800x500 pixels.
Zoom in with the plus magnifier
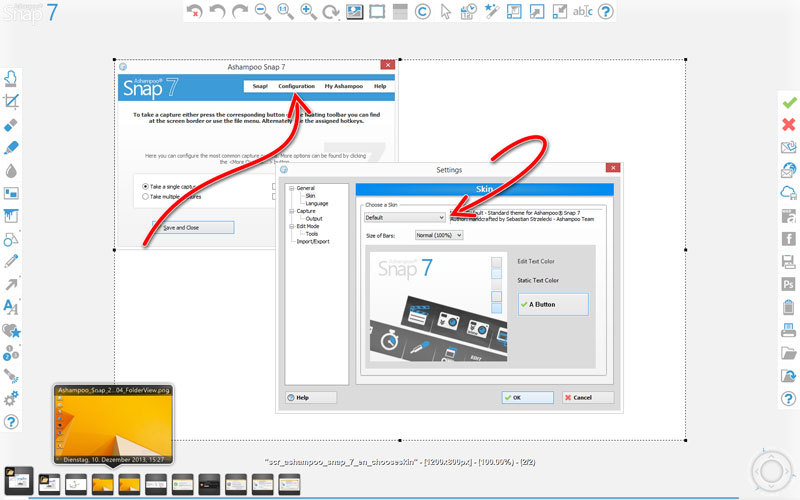click(x=308, y=11)
